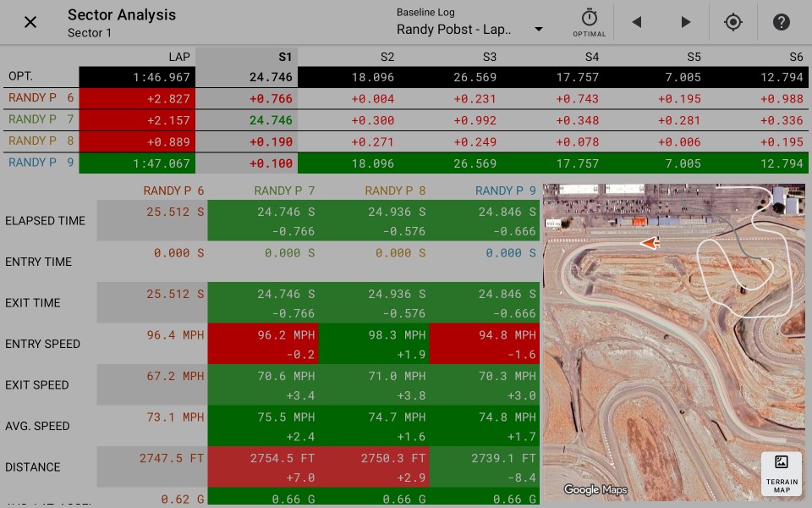Select the S1 sector column header
This screenshot has height=508, width=812.
coord(285,57)
